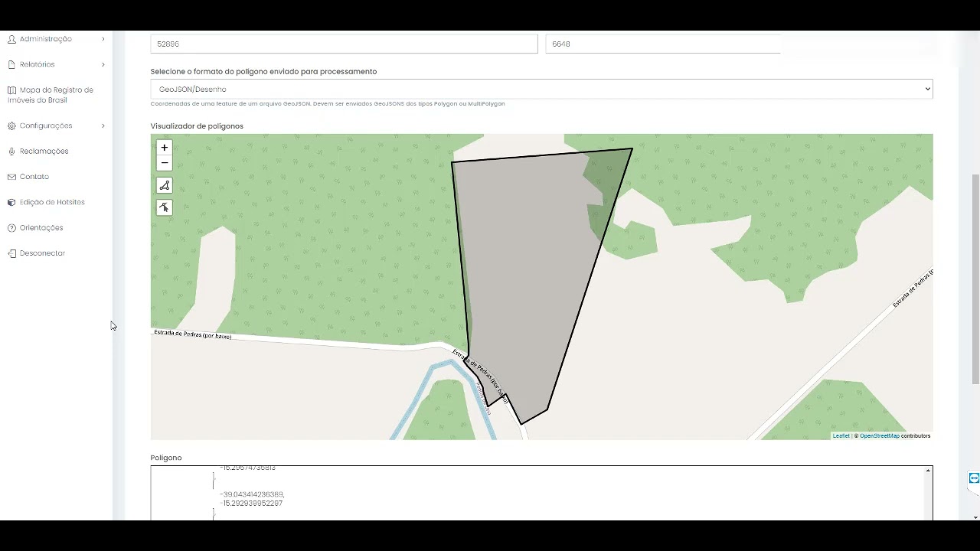Click the Contato envelope icon
The width and height of the screenshot is (980, 551).
tap(11, 177)
